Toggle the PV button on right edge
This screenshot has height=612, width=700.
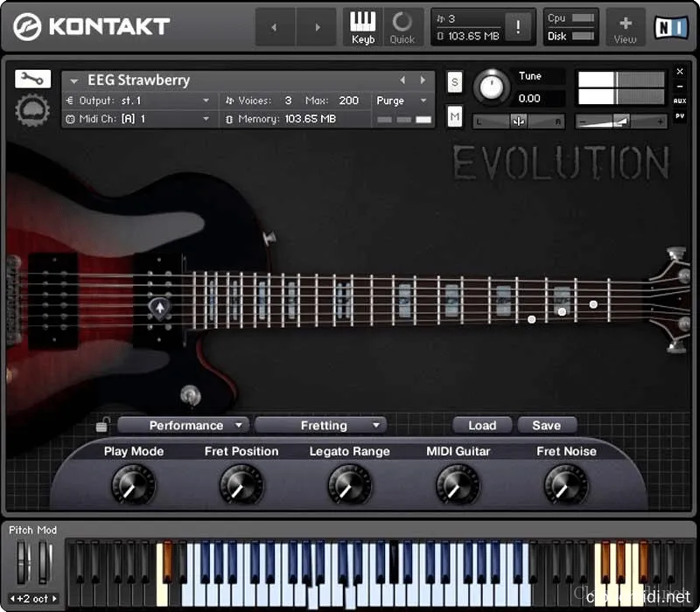(680, 116)
